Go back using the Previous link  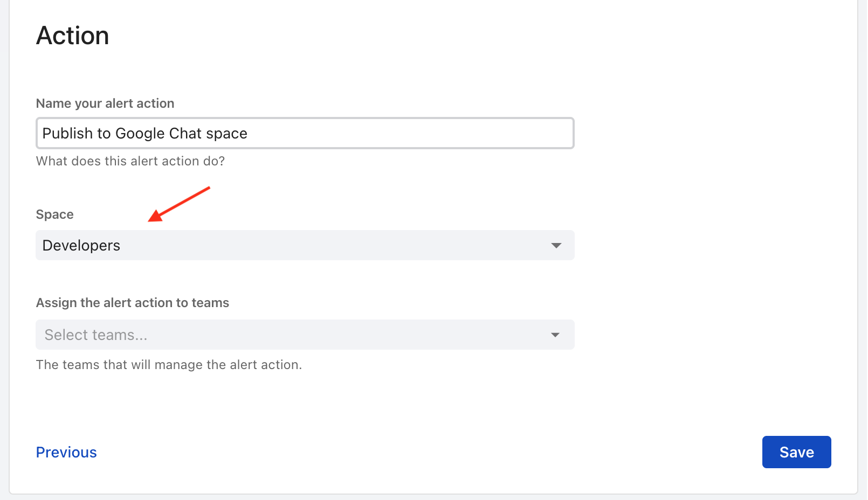pos(66,453)
